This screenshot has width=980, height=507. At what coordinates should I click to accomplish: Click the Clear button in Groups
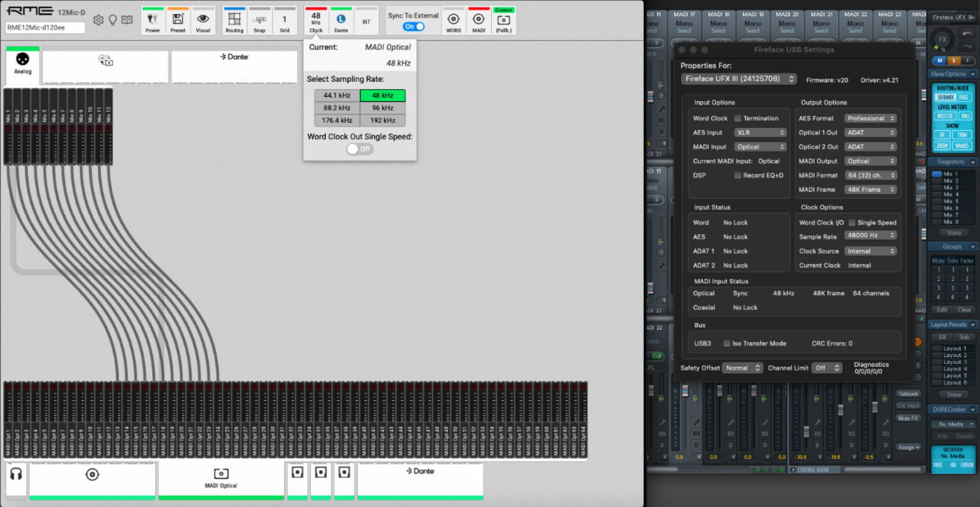pyautogui.click(x=964, y=310)
